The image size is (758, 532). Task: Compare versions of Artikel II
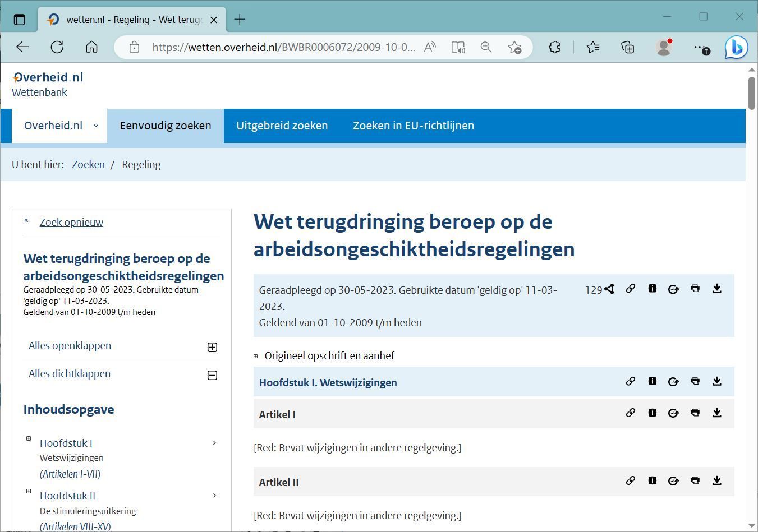(x=673, y=481)
